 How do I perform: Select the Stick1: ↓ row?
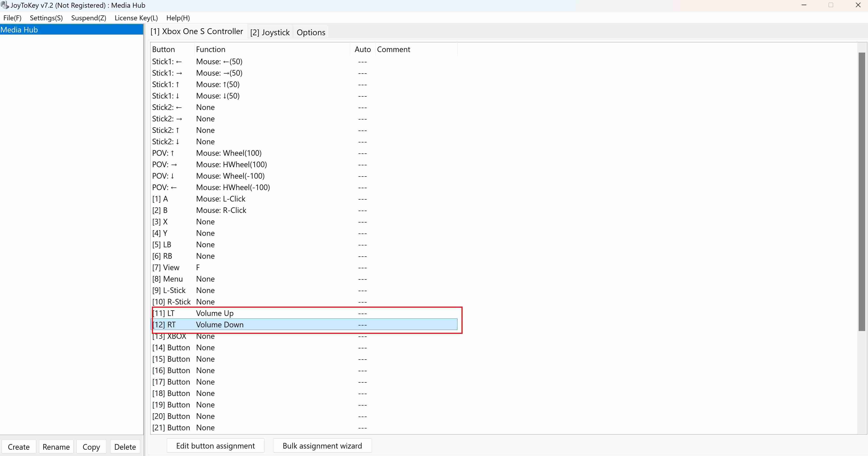click(x=304, y=96)
